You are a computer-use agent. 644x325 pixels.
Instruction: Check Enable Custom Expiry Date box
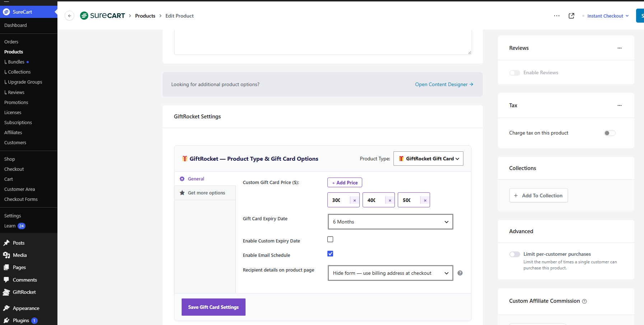[x=330, y=239]
